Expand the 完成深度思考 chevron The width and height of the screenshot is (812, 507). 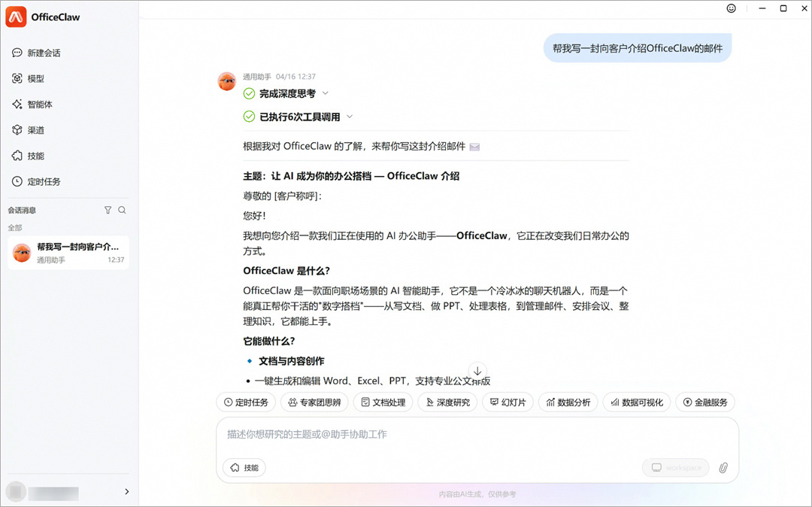click(326, 93)
